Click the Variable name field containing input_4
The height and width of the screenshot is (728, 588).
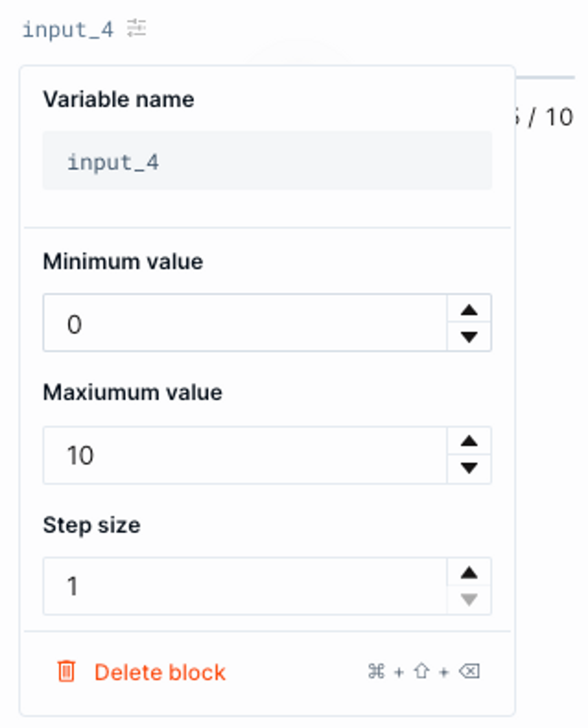[x=267, y=160]
